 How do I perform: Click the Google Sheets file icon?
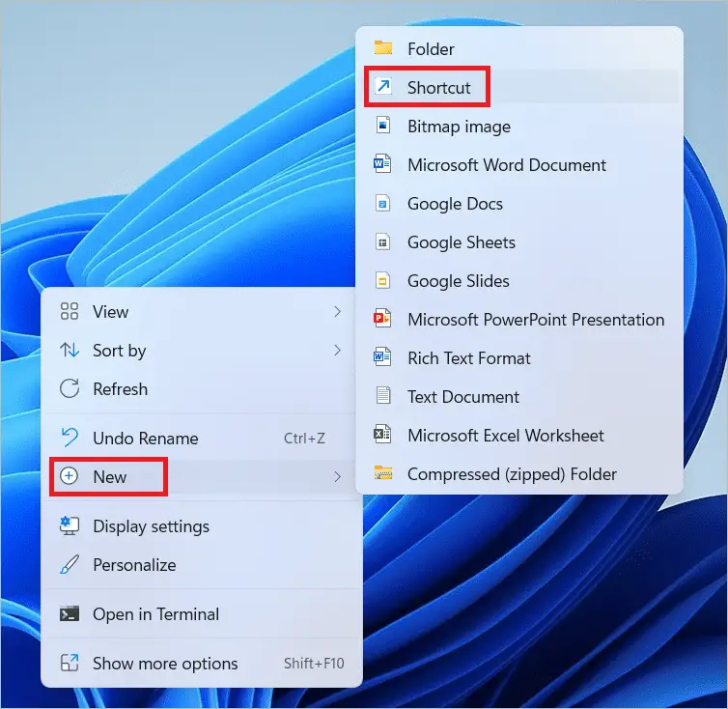click(383, 241)
